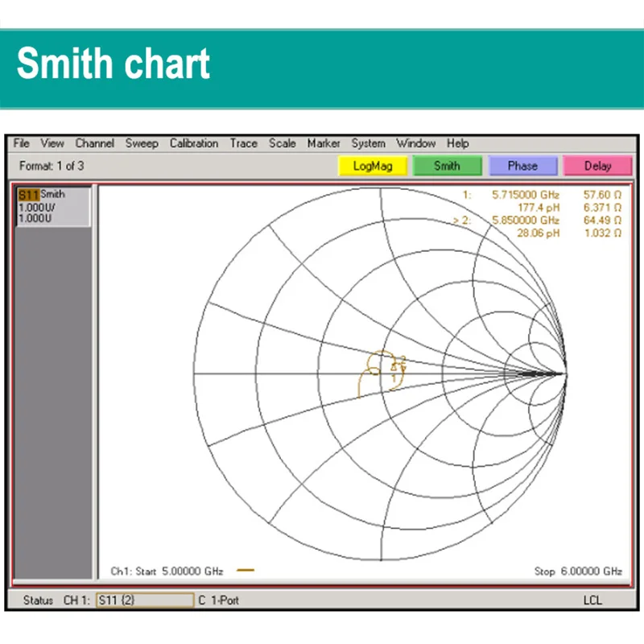Click the CH 1: status label
The image size is (644, 644).
(x=76, y=601)
